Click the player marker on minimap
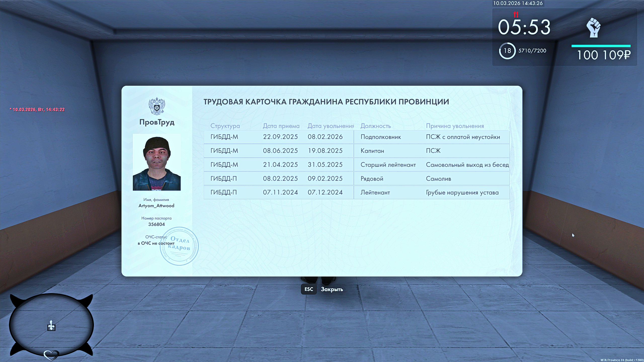644x362 pixels. click(51, 326)
